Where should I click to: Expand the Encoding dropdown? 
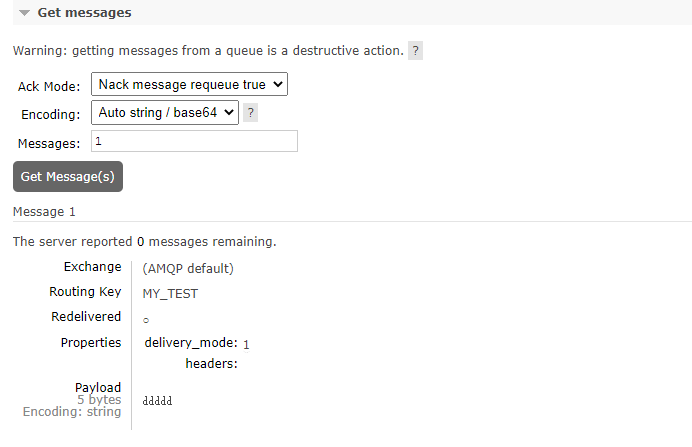click(x=165, y=112)
